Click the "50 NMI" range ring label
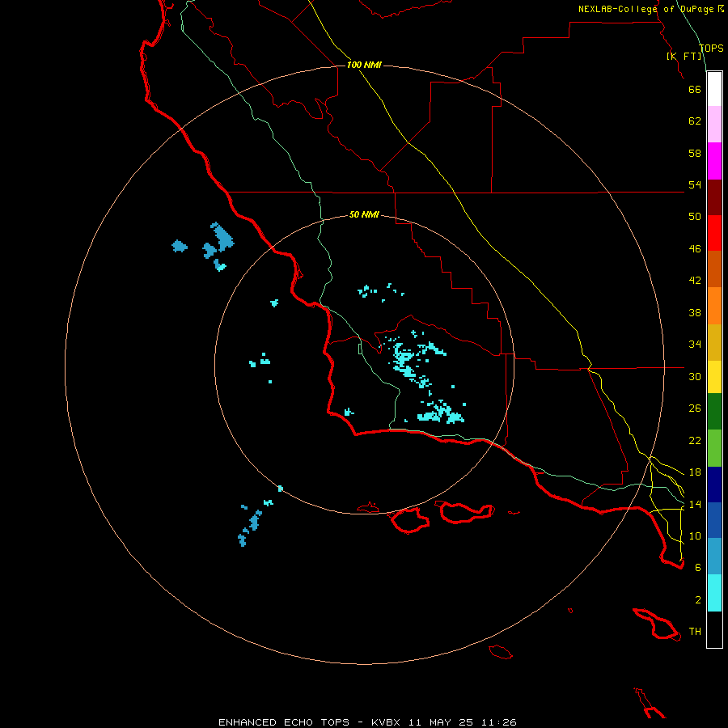 pyautogui.click(x=364, y=214)
